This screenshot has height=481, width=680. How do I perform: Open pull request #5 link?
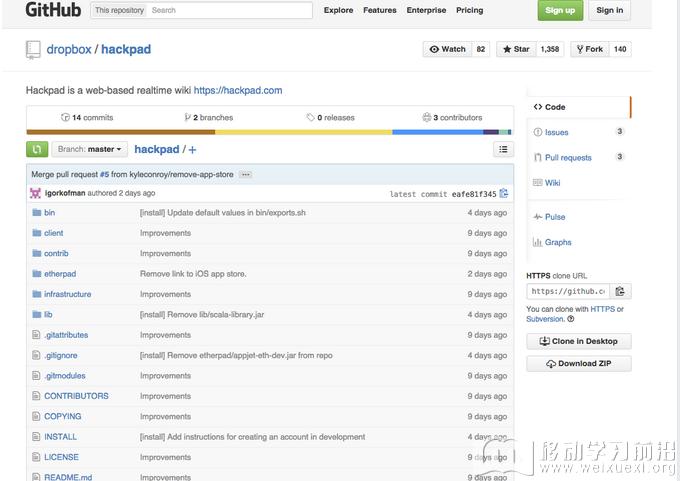coord(105,174)
